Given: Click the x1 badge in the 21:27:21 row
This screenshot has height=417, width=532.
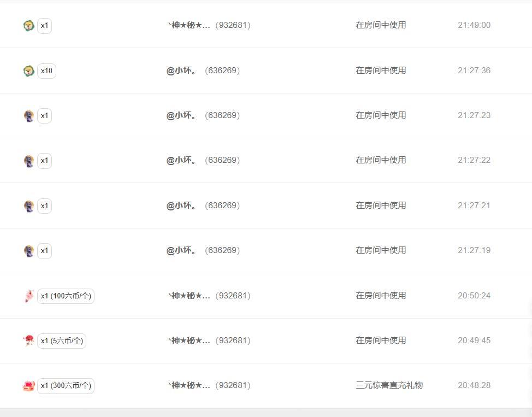Looking at the screenshot, I should pos(44,206).
